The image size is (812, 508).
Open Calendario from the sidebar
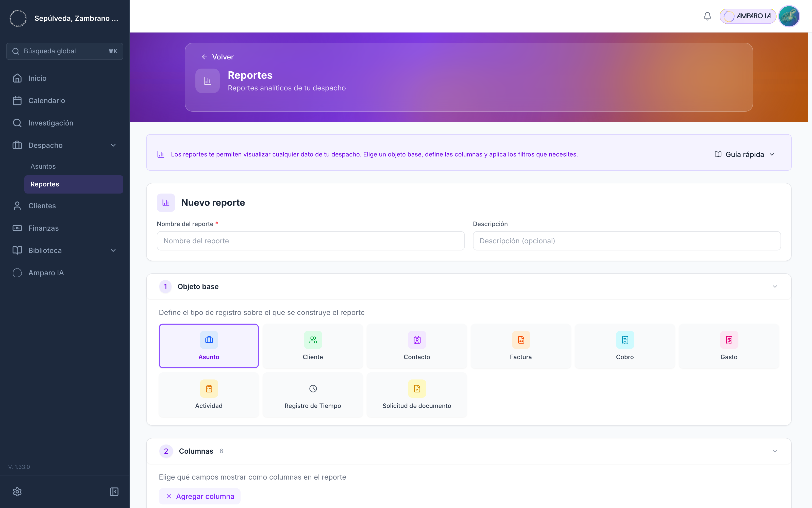[x=65, y=101]
